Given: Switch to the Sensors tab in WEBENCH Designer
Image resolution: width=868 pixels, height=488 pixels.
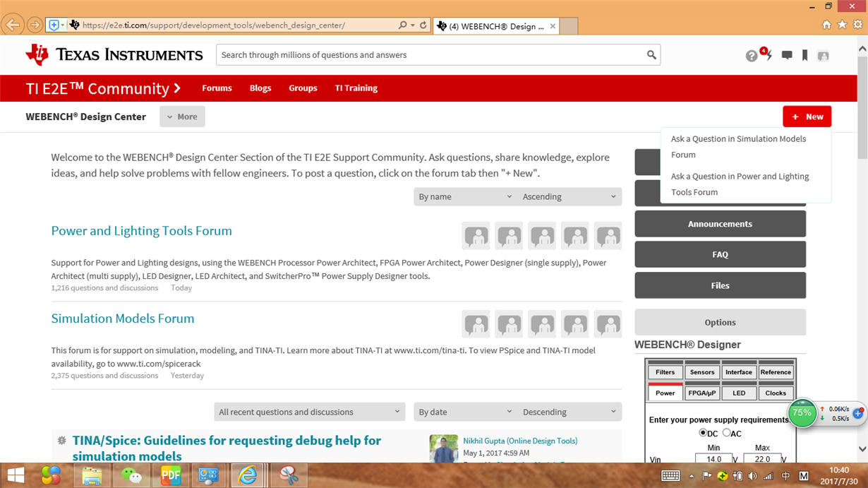Looking at the screenshot, I should point(702,372).
